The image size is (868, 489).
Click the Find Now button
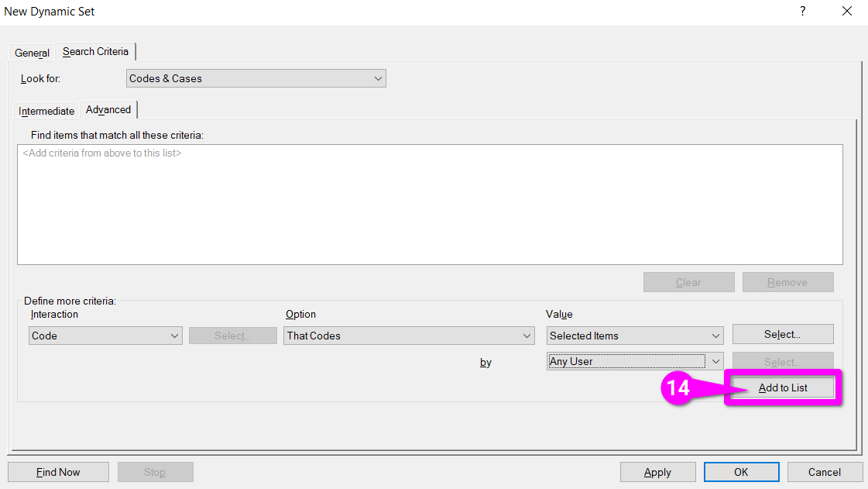coord(58,472)
